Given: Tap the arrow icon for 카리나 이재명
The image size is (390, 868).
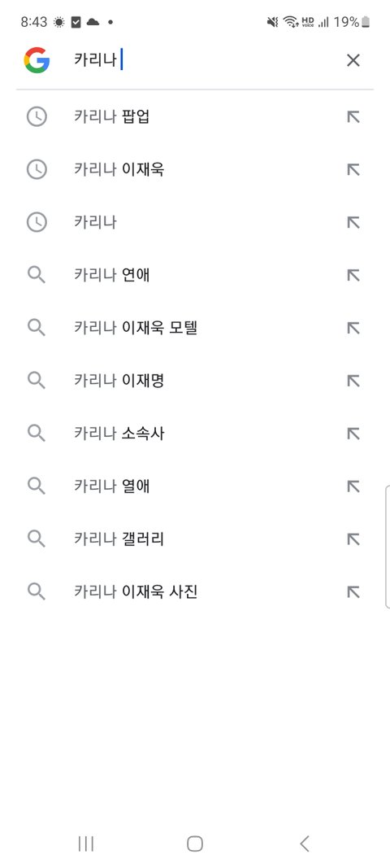Looking at the screenshot, I should pyautogui.click(x=353, y=381).
